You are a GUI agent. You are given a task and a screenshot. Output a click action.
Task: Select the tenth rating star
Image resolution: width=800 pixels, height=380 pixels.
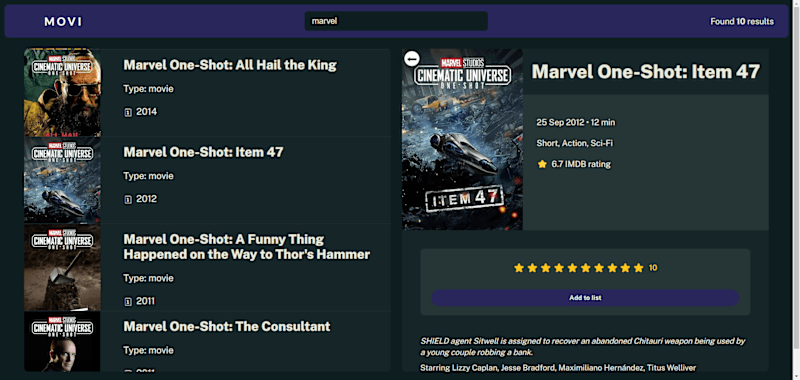[x=639, y=268]
